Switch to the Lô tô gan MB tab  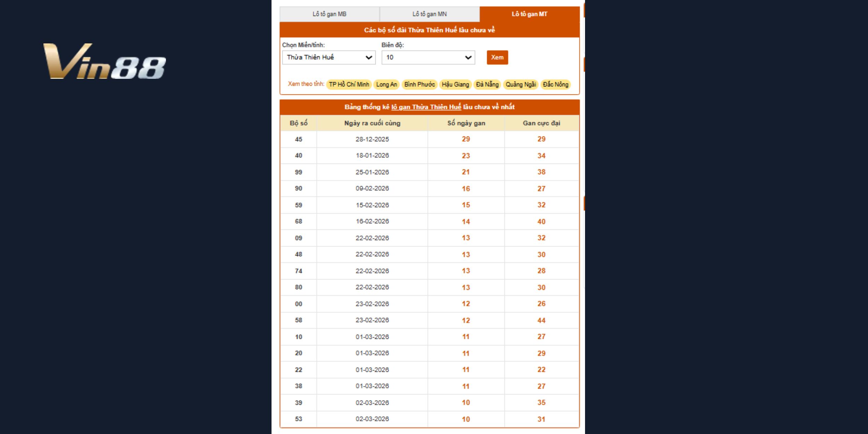point(329,14)
